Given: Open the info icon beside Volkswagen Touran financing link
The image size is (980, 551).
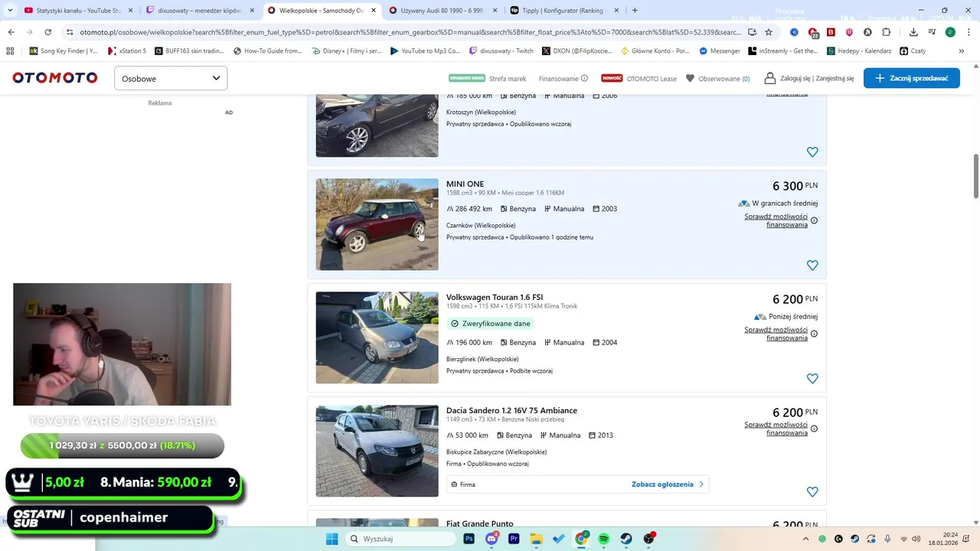Looking at the screenshot, I should 814,334.
